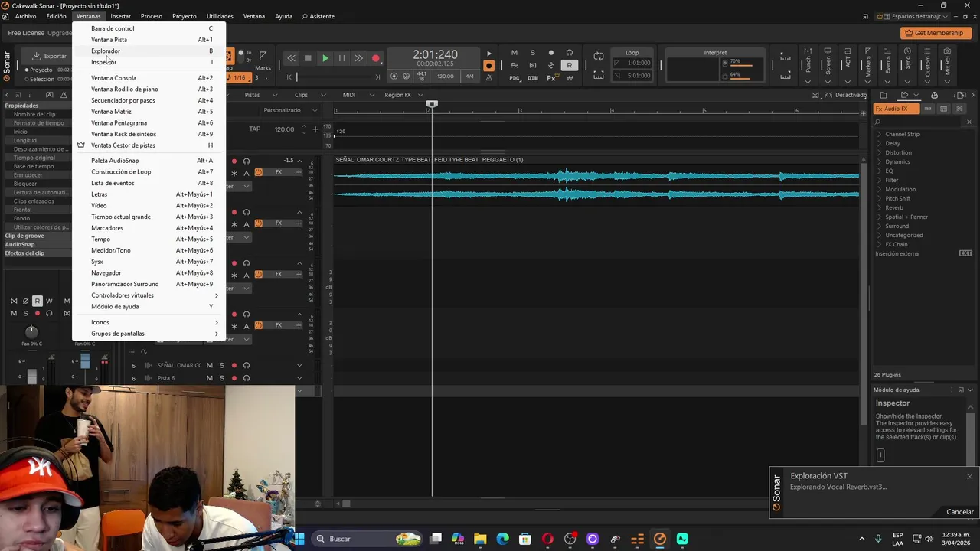Open the Proyecto menu in menu bar
Viewport: 980px width, 551px height.
(x=184, y=16)
